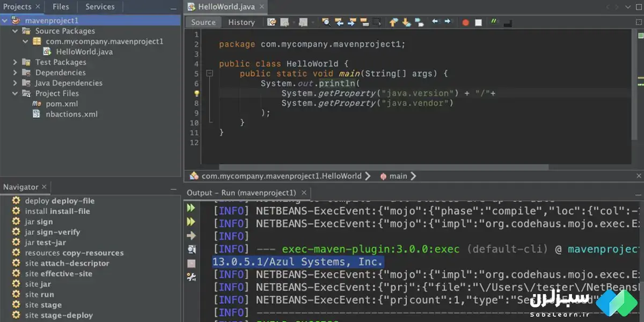644x322 pixels.
Task: Toggle the highlight search icon in editor toolbar
Action: 365,23
